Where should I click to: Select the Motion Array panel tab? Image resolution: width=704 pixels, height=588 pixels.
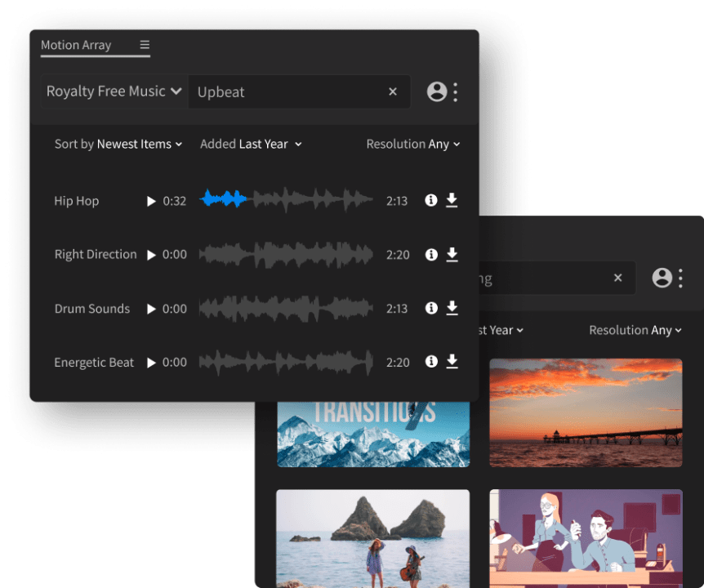click(75, 46)
